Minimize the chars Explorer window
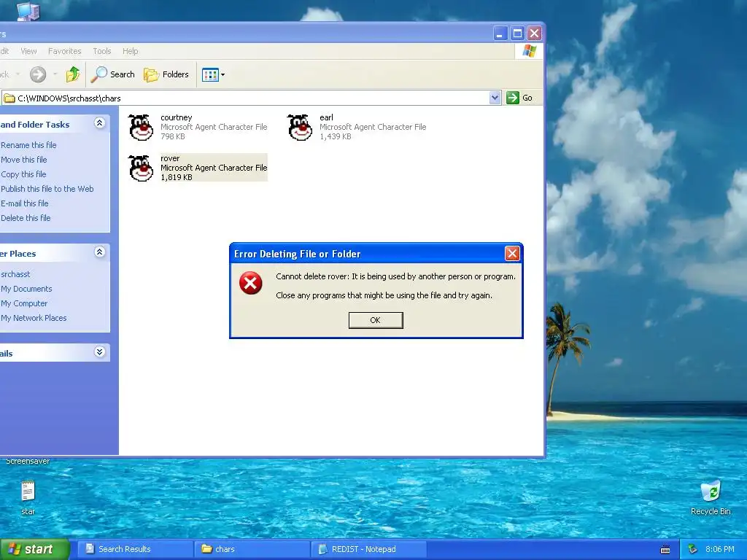This screenshot has width=747, height=560. [500, 34]
